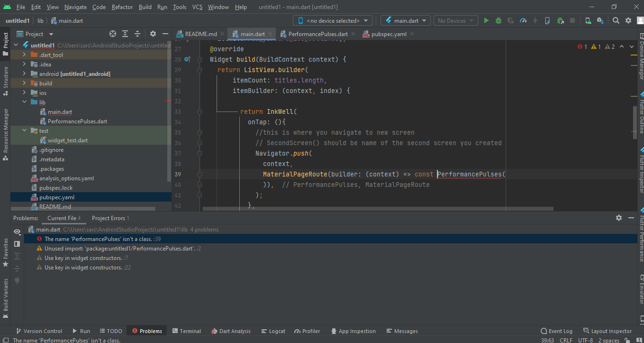
Task: Launch the Profile speedometer icon
Action: [523, 20]
